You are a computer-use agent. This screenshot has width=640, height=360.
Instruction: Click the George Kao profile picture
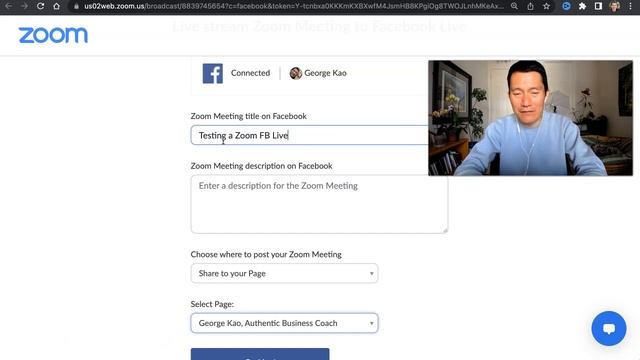[296, 73]
